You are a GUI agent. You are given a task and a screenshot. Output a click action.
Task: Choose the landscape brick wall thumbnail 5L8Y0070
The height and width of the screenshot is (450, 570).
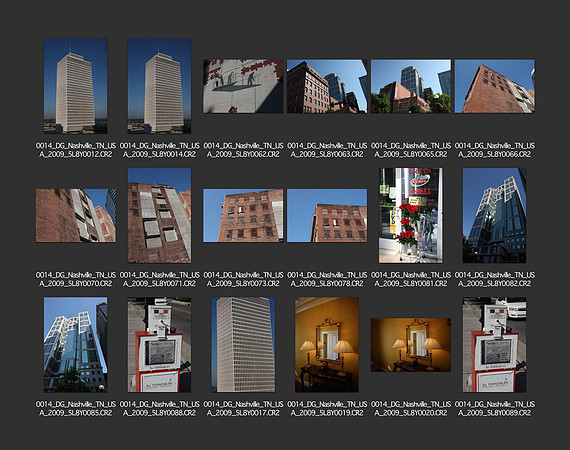[x=76, y=215]
